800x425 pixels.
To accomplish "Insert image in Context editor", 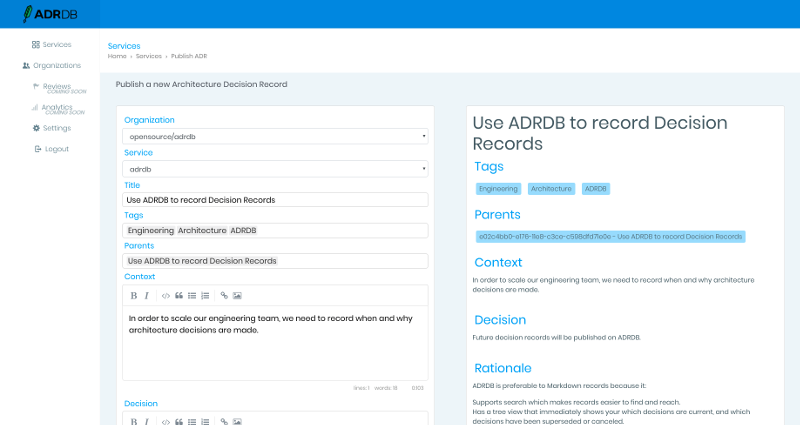I will [x=237, y=295].
